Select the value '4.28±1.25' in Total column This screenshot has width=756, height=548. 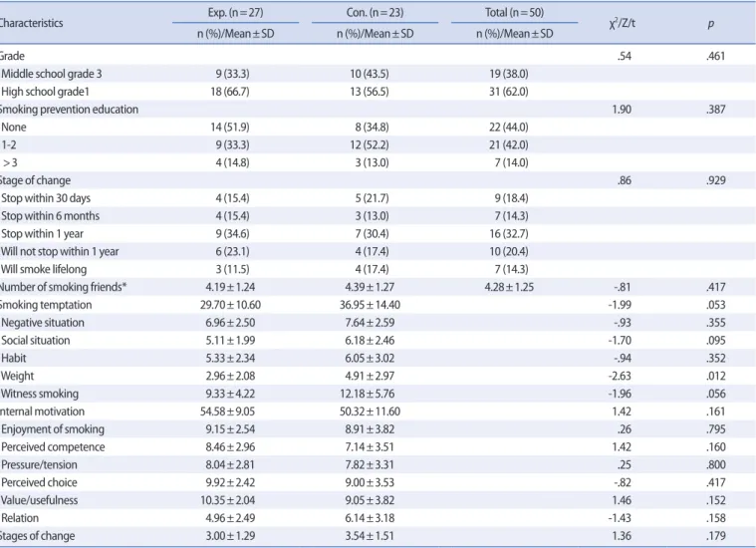pos(509,287)
